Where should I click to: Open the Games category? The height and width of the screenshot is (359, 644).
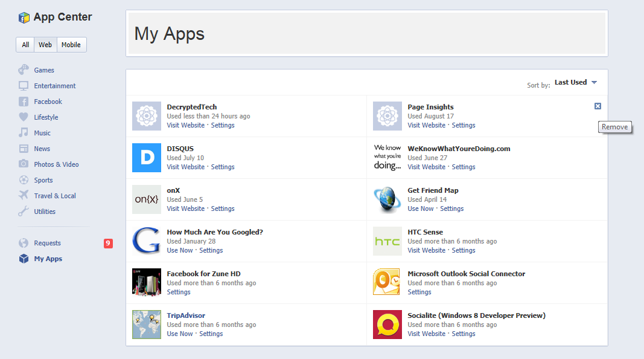pyautogui.click(x=44, y=70)
